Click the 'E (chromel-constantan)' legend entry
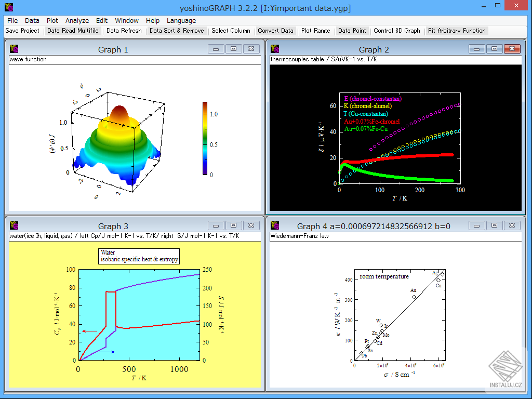The image size is (532, 399). [373, 99]
